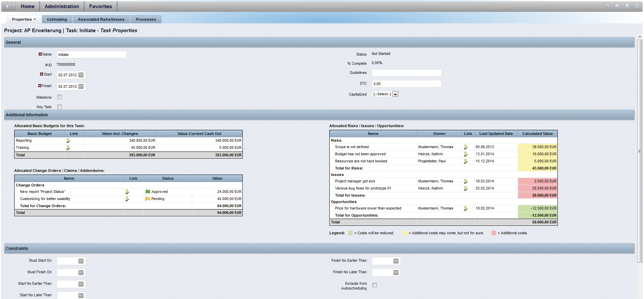Click the Constraints section header

coord(319,248)
